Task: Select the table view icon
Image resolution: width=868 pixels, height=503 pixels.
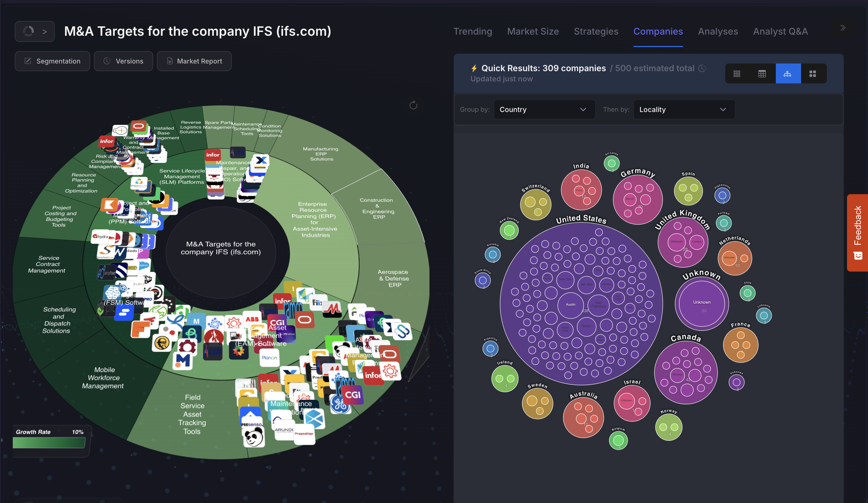Action: coord(762,73)
